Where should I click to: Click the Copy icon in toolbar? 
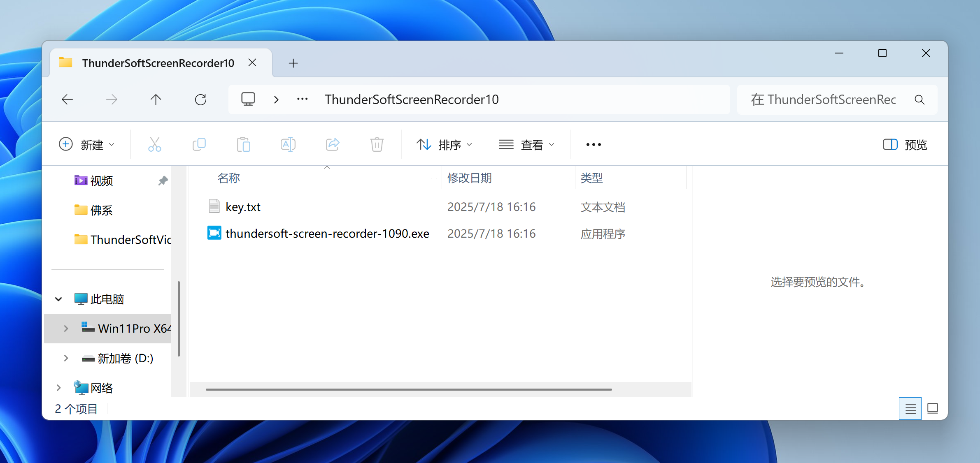199,144
